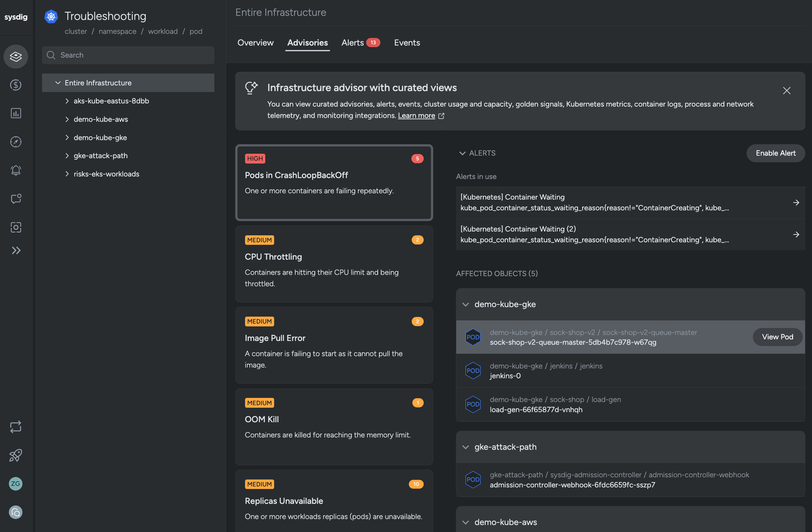
Task: Open external link icon beside Learn more
Action: [441, 116]
